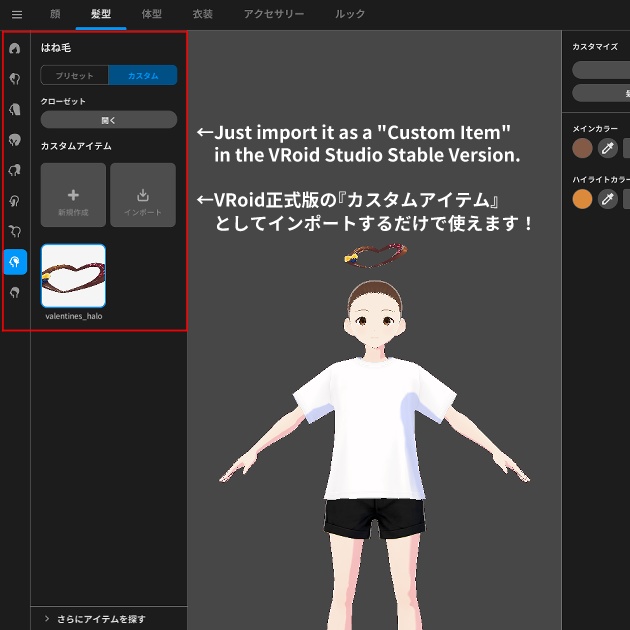This screenshot has height=630, width=630.
Task: Click the クローゼット label
Action: point(63,101)
